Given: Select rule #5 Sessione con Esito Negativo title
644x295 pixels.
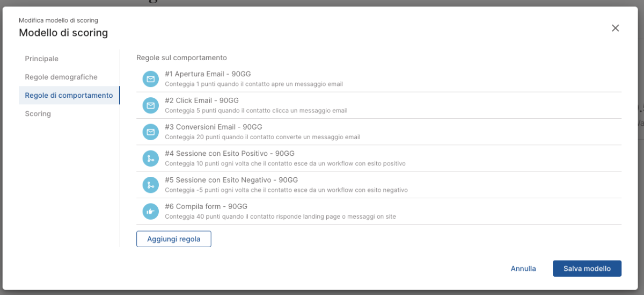Looking at the screenshot, I should [231, 180].
